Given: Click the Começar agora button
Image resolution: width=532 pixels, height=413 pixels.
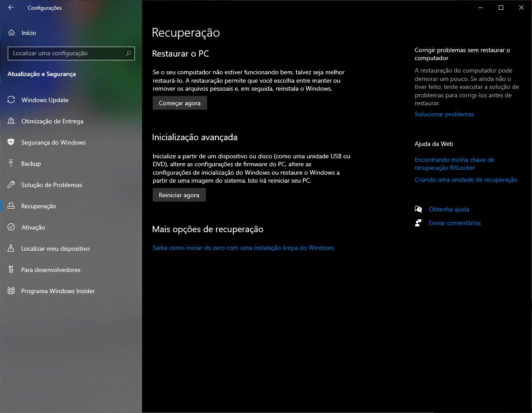Looking at the screenshot, I should coord(180,103).
